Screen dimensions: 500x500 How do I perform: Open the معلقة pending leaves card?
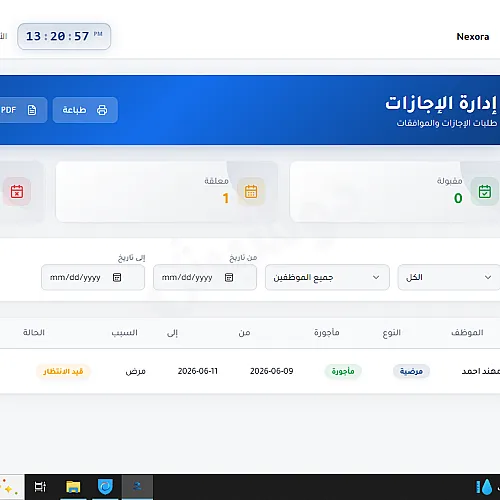[x=167, y=192]
